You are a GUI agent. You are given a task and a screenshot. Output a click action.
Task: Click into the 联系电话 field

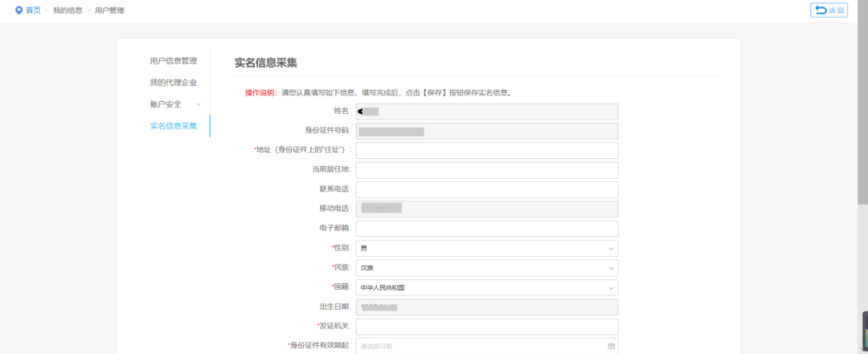pyautogui.click(x=487, y=189)
